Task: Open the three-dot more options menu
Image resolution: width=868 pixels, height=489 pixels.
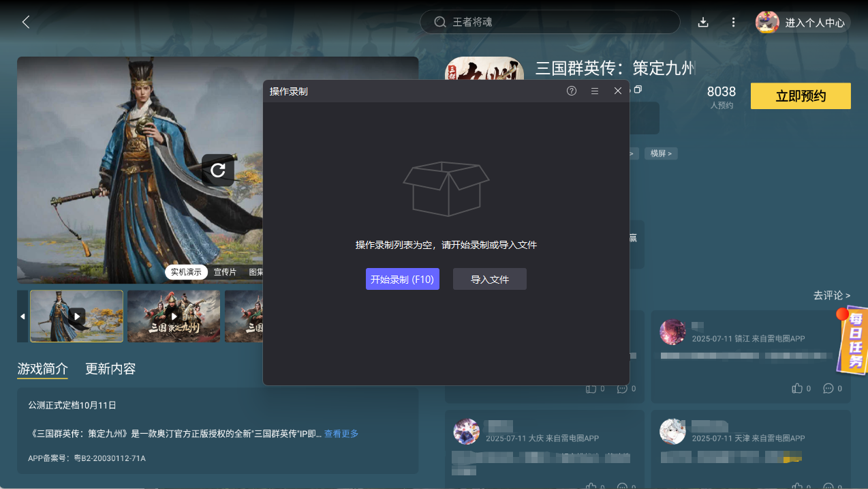Action: point(733,23)
